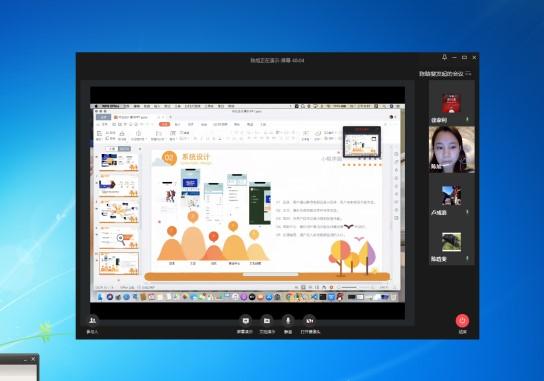Toggle the microphone mute button

(x=288, y=321)
